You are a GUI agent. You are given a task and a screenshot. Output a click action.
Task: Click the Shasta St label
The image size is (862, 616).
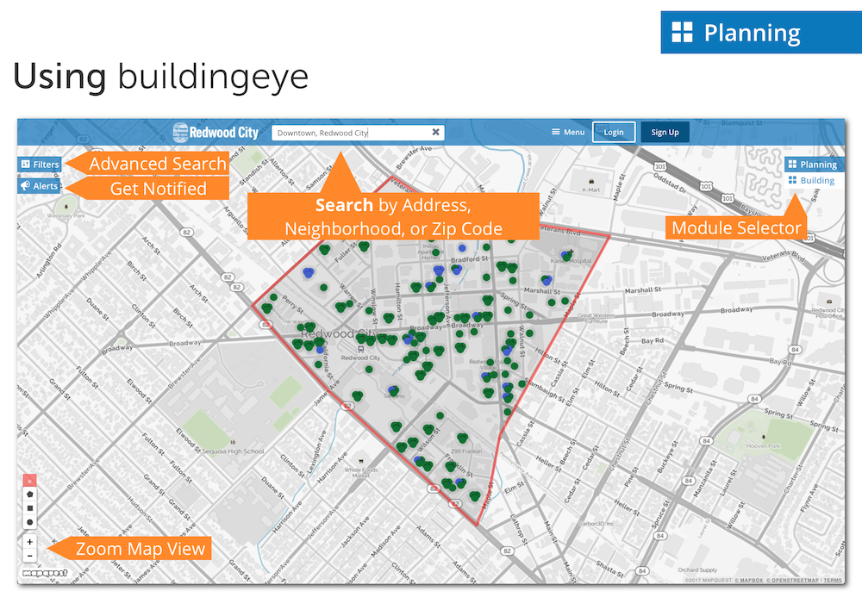coord(610,569)
